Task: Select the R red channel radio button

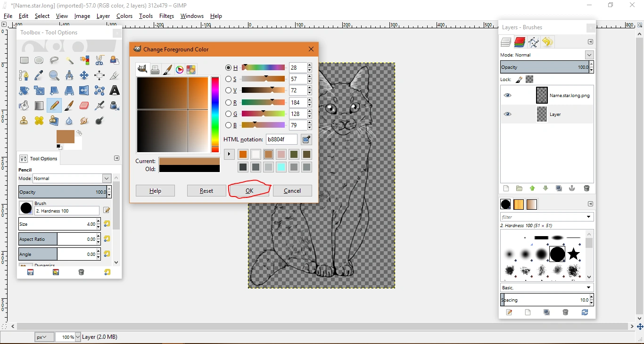Action: click(x=229, y=102)
